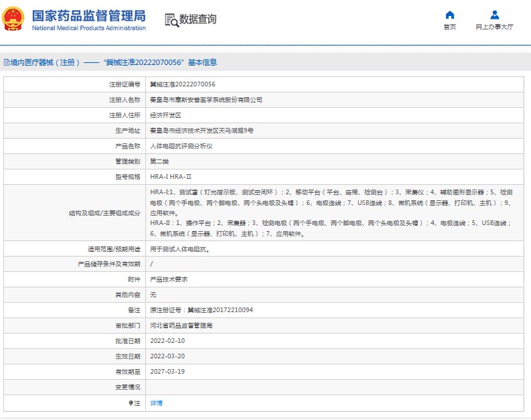Viewport: 531px width, 420px height.
Task: Click model spec HRA-I HRA-II value
Action: coord(171,177)
